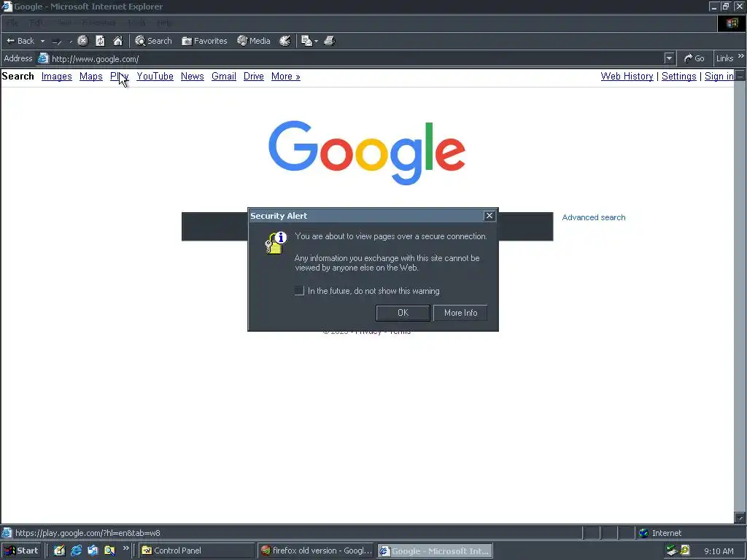Viewport: 747px width, 560px height.
Task: Open the File menu in menu bar
Action: [x=12, y=23]
